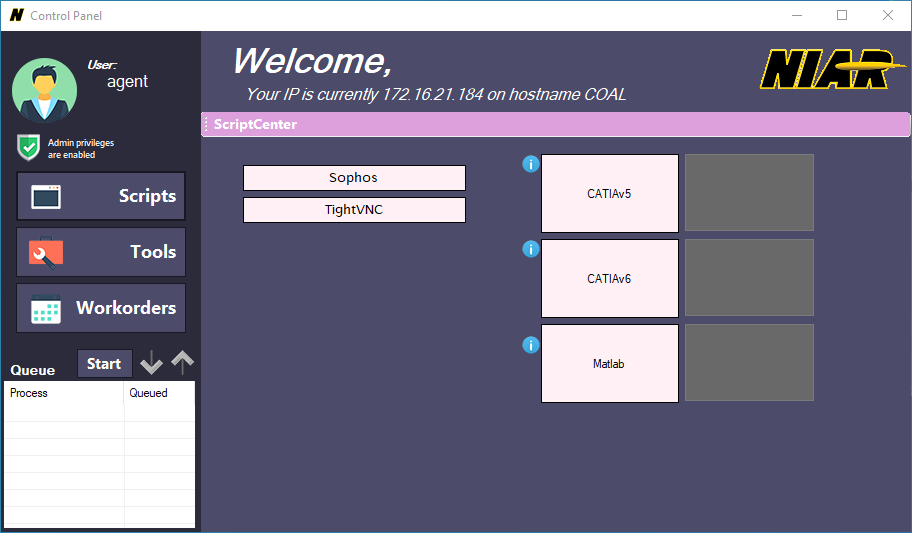Screen dimensions: 912x533
Task: Click the info icon beside CATIAv5
Action: pyautogui.click(x=531, y=164)
